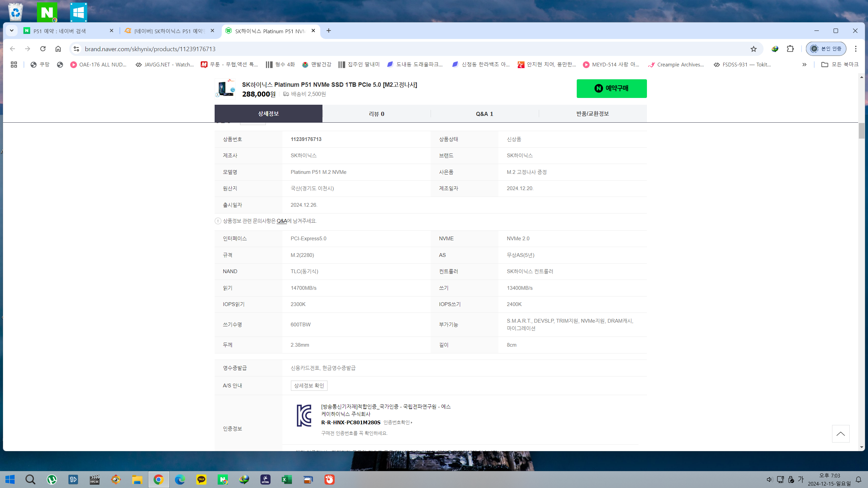Screen dimensions: 868x488
Task: Click the 상세정보 확인 button for A/S
Action: 309,386
